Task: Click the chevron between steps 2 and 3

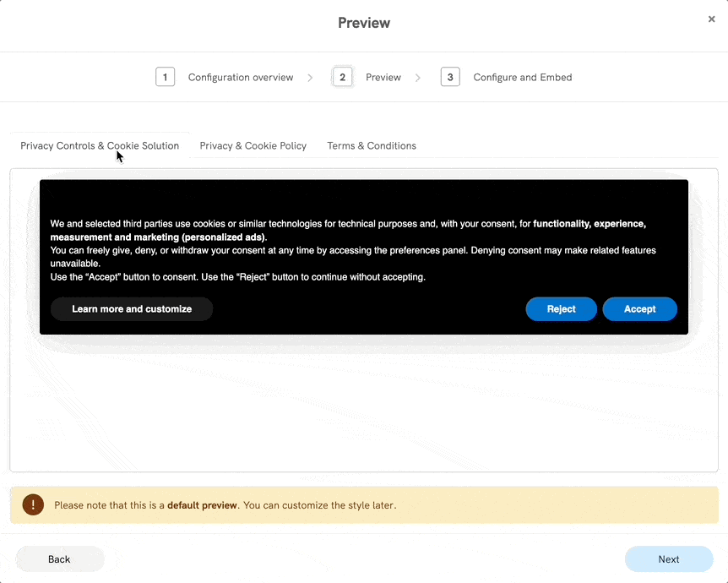Action: tap(419, 77)
